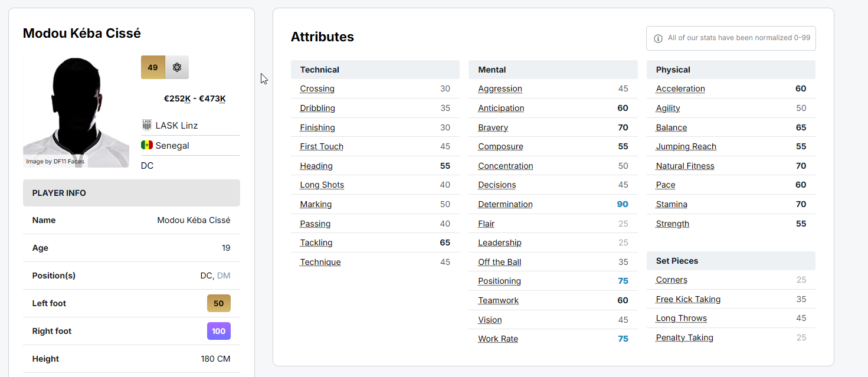This screenshot has width=868, height=377.
Task: Click the info icon in normalized stats note
Action: [658, 38]
